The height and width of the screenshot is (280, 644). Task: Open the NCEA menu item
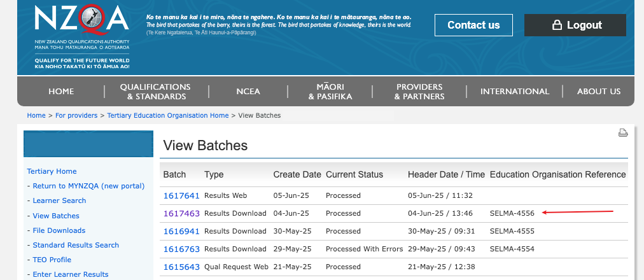click(248, 91)
